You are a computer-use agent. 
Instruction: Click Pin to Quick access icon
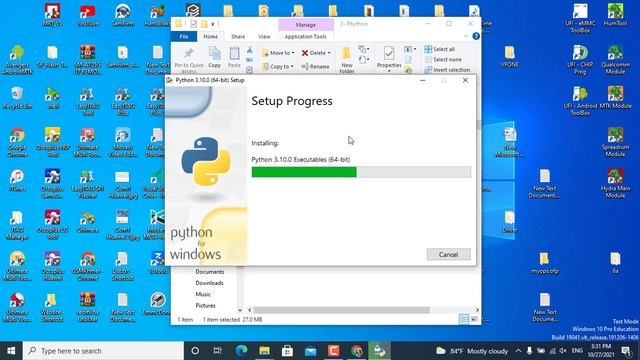189,59
